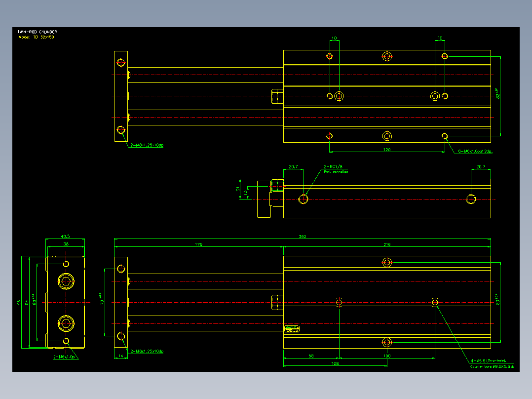Select the "100" hole spacing dimension
This screenshot has height=399, width=532.
tap(387, 356)
